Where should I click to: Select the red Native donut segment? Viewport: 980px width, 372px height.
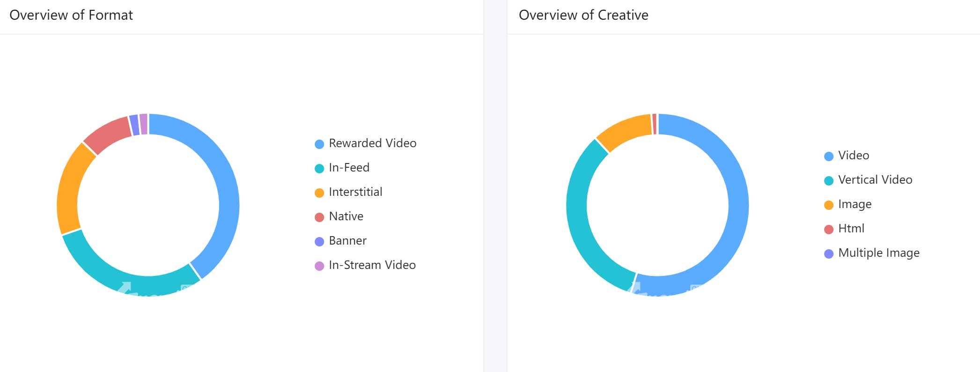(107, 133)
